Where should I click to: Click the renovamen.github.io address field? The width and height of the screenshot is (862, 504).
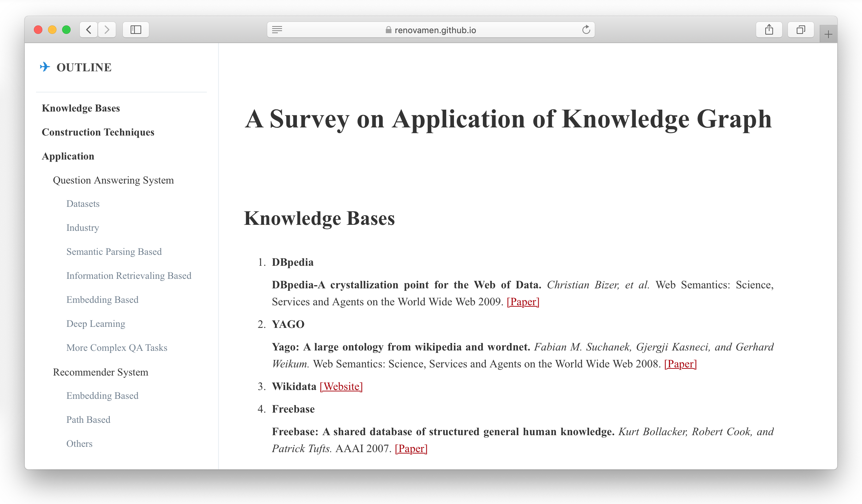tap(431, 30)
